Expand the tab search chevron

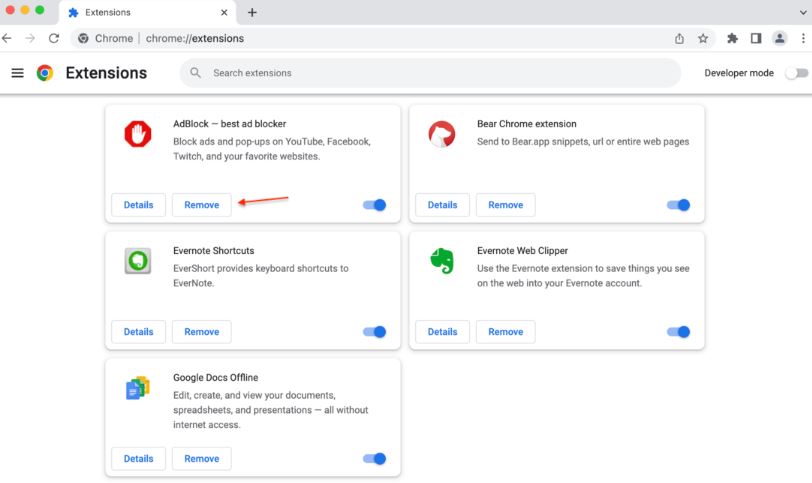803,12
